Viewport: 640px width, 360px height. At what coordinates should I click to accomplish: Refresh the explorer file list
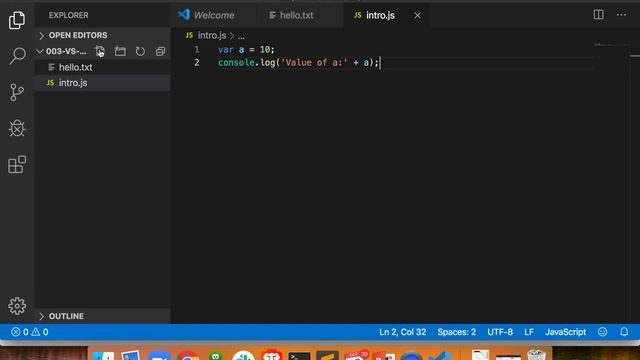tap(140, 51)
